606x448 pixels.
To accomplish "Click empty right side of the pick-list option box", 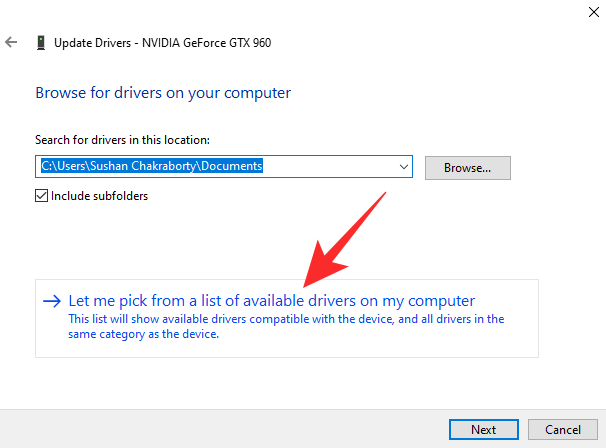I will (x=515, y=300).
